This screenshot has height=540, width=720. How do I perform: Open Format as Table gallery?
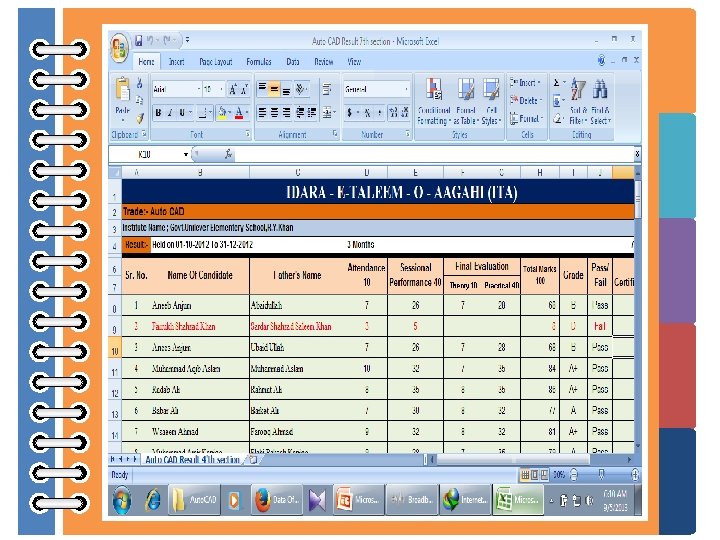(466, 101)
